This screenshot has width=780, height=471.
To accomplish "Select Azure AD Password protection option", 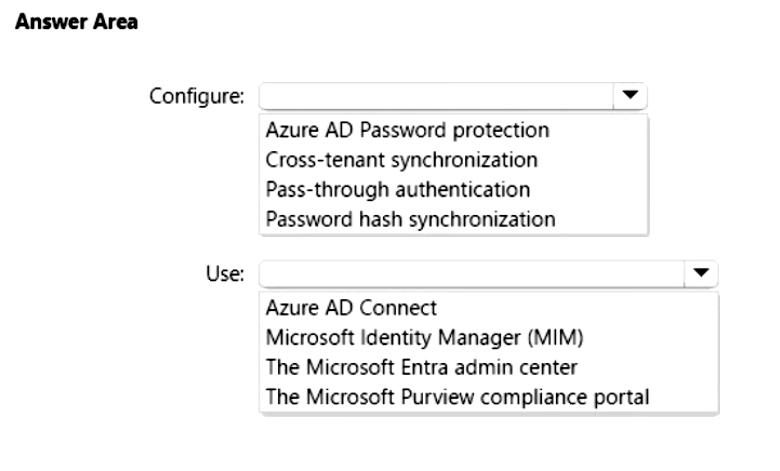I will [407, 130].
